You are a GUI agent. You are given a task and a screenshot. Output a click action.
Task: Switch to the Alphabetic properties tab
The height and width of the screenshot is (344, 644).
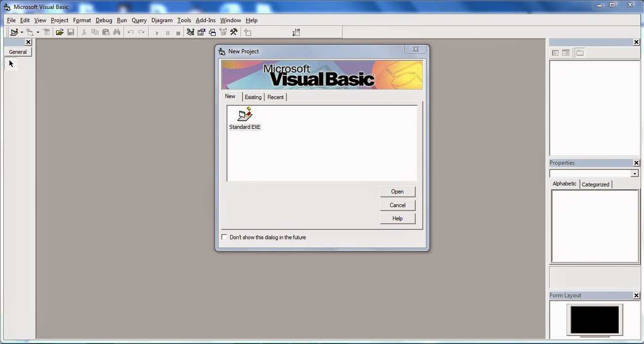pyautogui.click(x=565, y=184)
